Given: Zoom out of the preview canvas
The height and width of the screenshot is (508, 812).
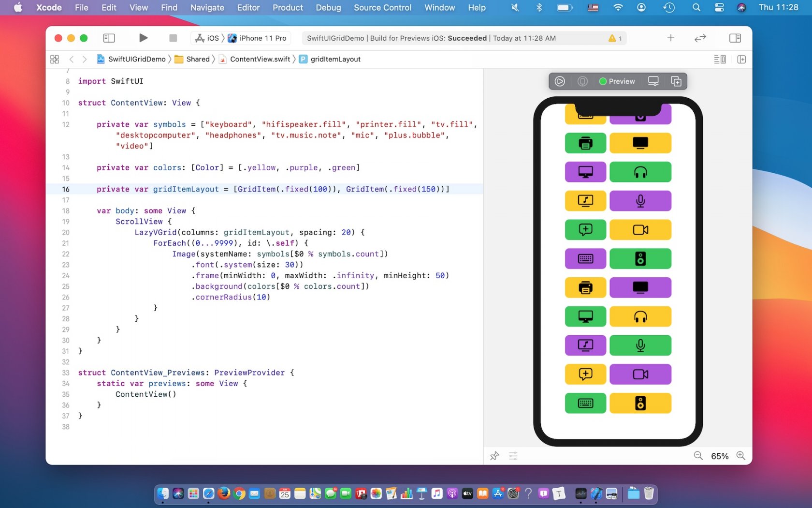Looking at the screenshot, I should (698, 456).
